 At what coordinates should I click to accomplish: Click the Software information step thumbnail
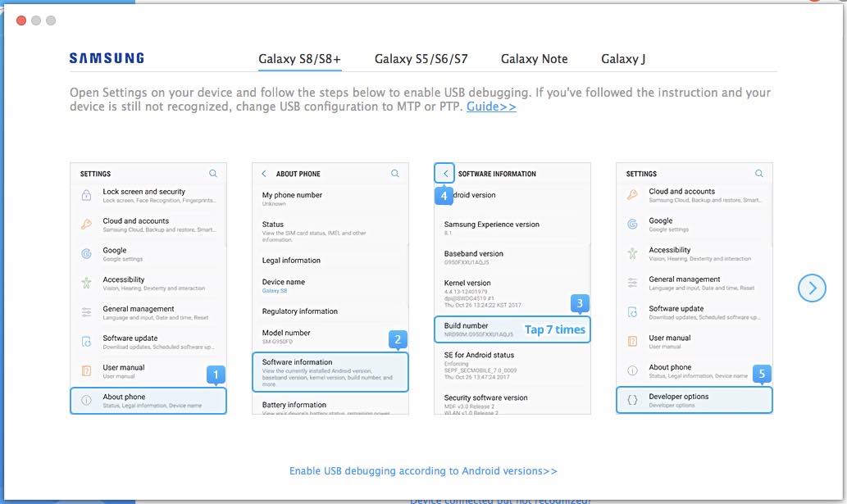click(330, 372)
